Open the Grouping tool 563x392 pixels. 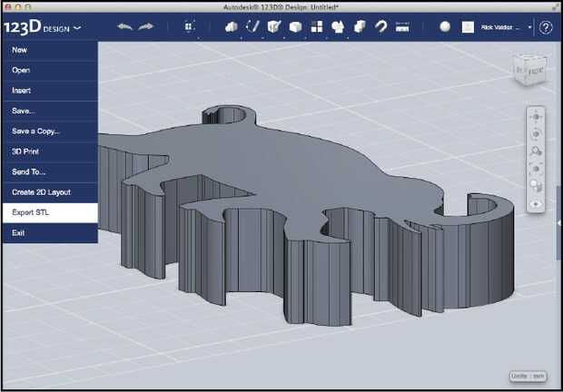(x=338, y=27)
